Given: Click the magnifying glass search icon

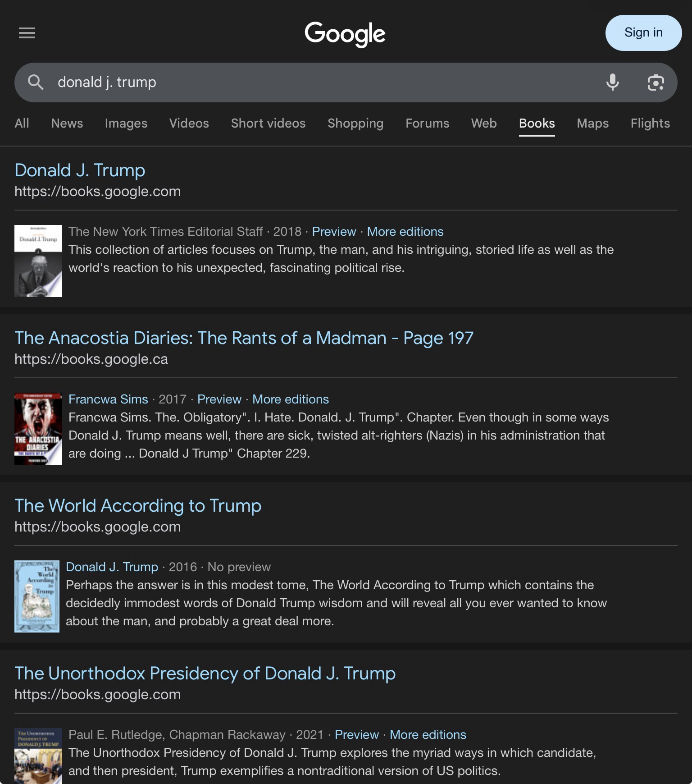Looking at the screenshot, I should tap(36, 83).
